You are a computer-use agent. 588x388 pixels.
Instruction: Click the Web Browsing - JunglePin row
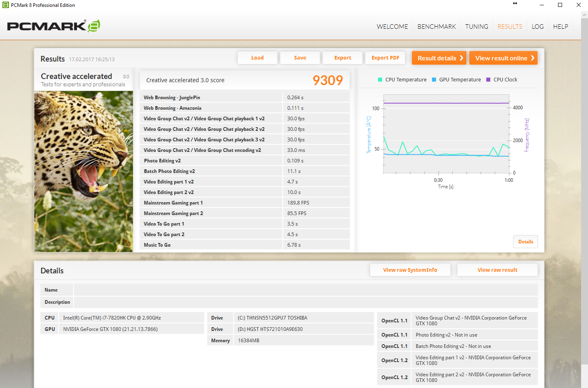tap(245, 98)
